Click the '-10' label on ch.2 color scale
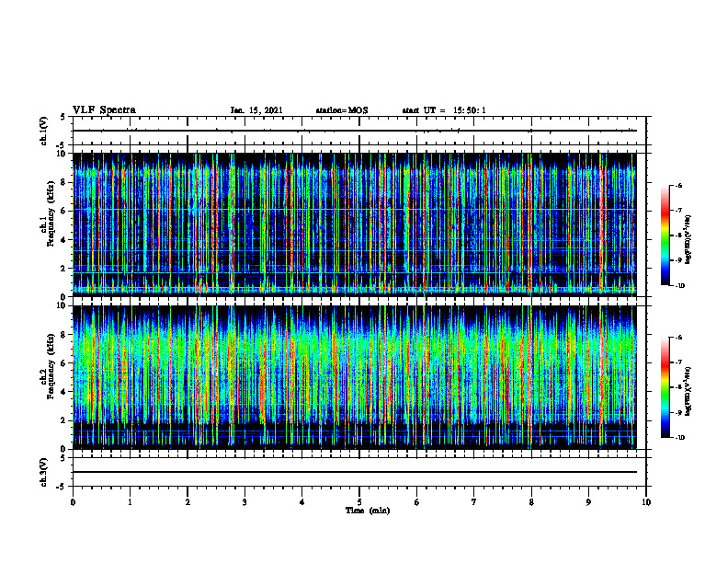Screen dimensions: 728x563 click(x=680, y=438)
